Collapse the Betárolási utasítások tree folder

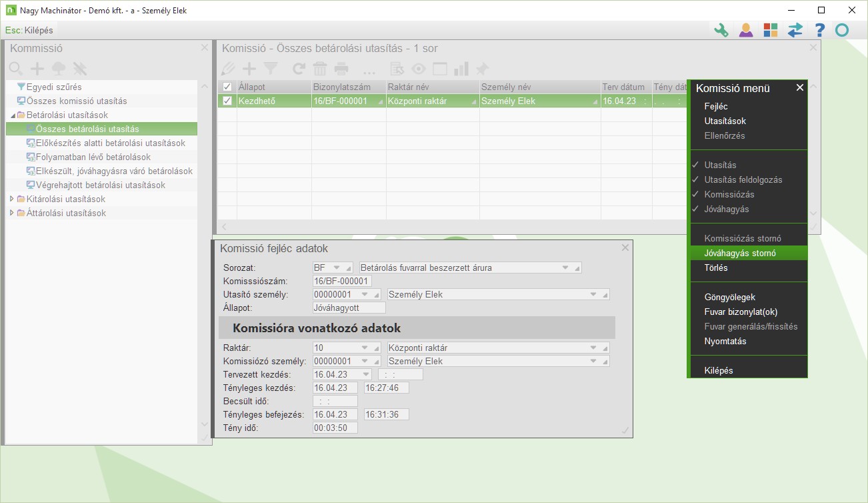(x=12, y=115)
